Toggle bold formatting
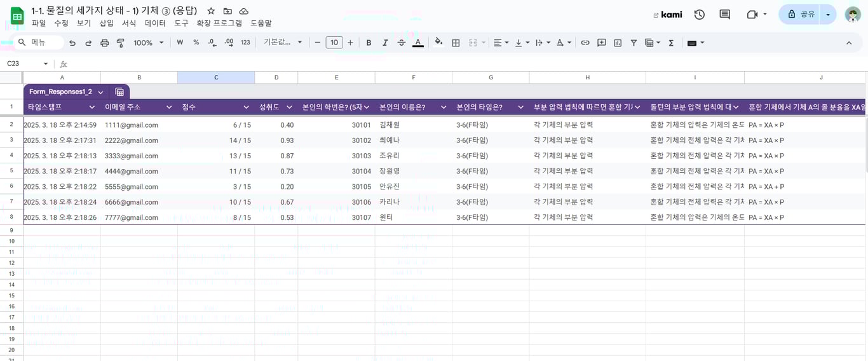 (369, 43)
